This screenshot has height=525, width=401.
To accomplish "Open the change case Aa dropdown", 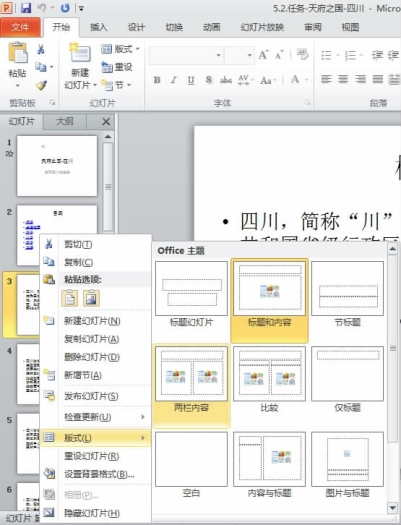I will [x=268, y=80].
